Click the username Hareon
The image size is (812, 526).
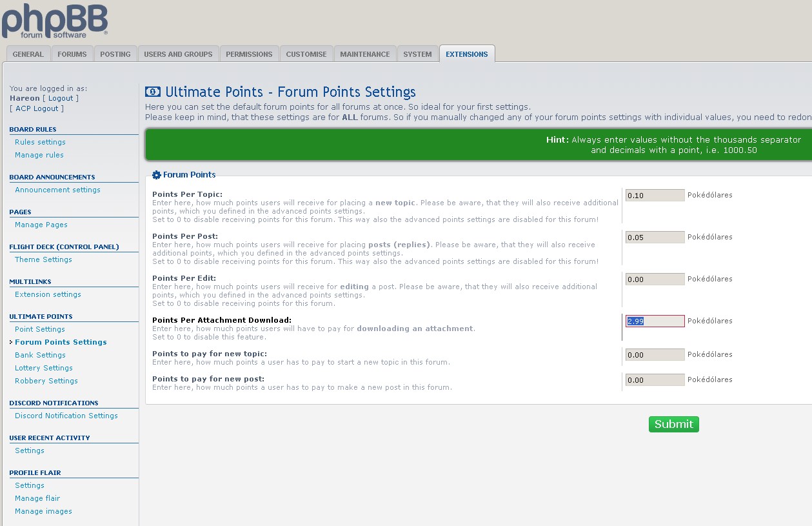tap(25, 98)
